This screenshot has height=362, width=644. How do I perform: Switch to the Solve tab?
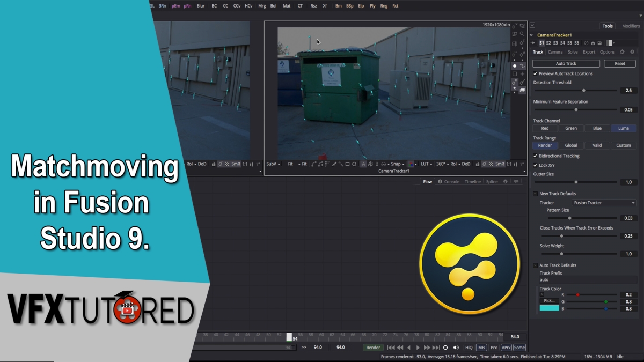[573, 52]
